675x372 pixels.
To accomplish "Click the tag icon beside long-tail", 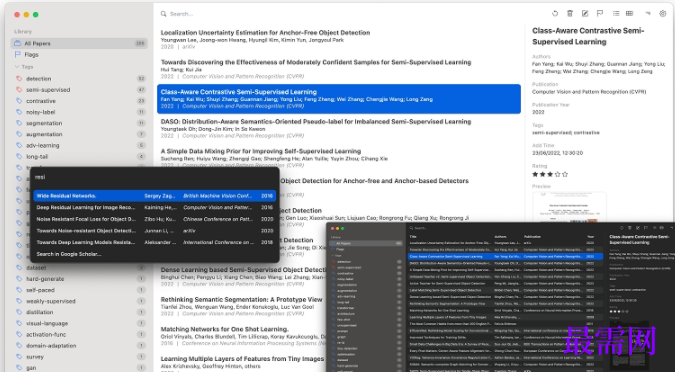I will 19,157.
